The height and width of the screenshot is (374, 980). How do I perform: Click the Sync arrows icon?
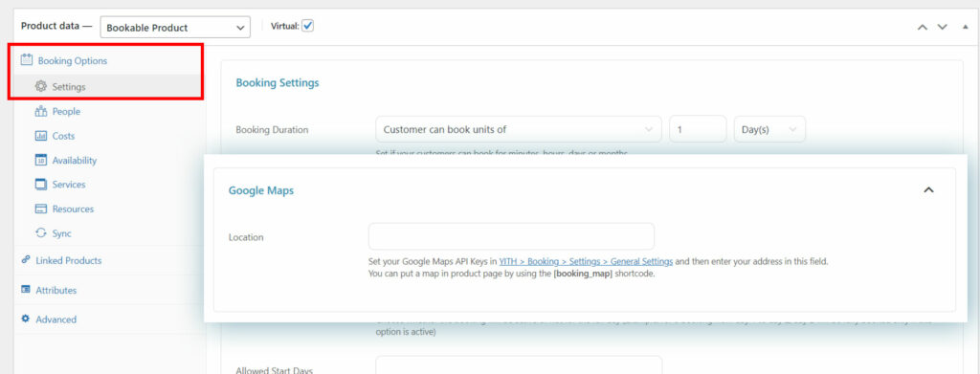(41, 232)
